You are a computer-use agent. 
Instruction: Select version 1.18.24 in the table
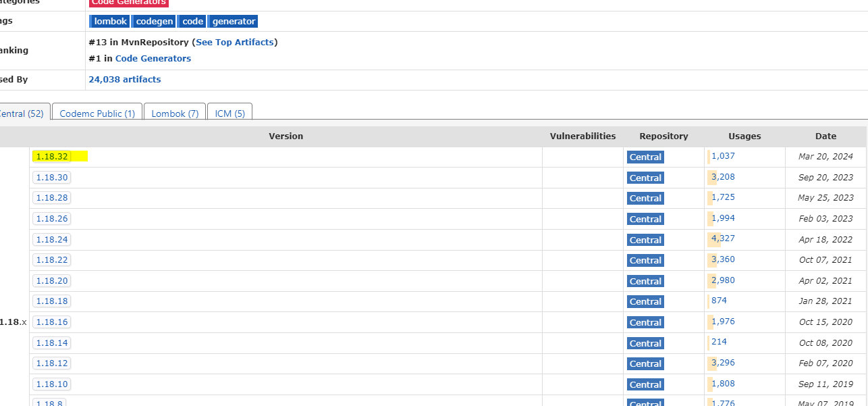click(x=52, y=240)
